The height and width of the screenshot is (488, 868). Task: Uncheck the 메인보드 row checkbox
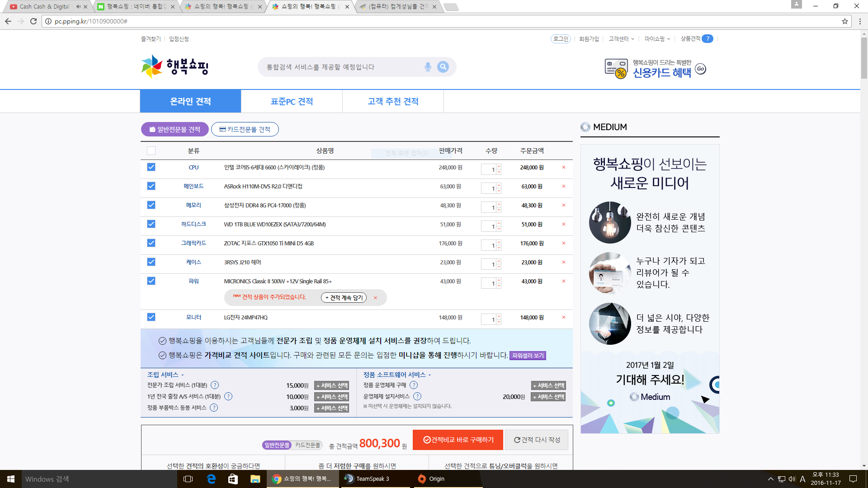151,186
